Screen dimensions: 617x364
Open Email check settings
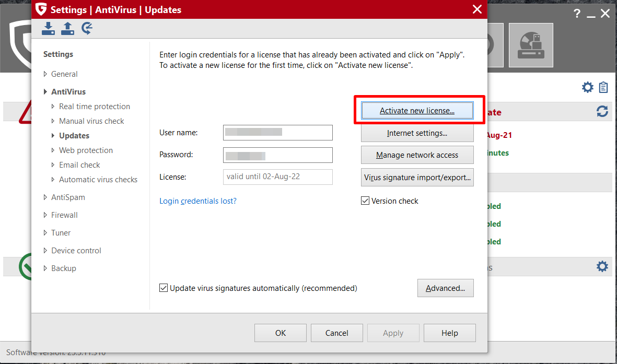pyautogui.click(x=79, y=165)
